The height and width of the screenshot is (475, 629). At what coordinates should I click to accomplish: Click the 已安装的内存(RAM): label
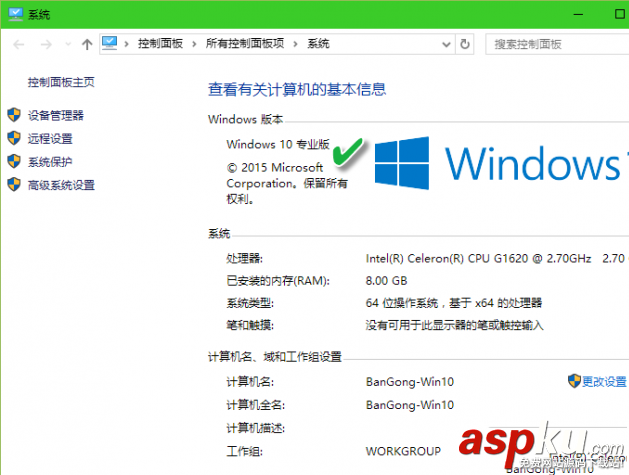pyautogui.click(x=278, y=281)
